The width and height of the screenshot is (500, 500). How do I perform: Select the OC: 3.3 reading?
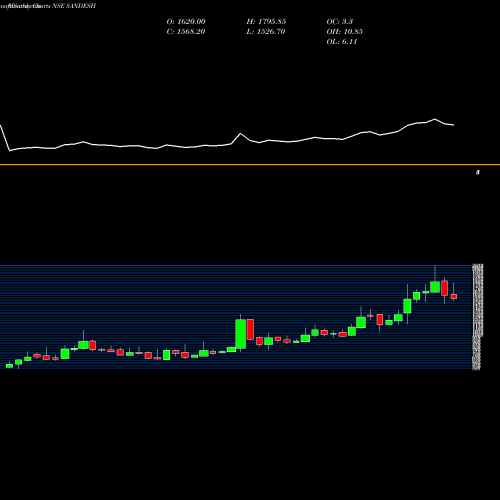(x=340, y=22)
